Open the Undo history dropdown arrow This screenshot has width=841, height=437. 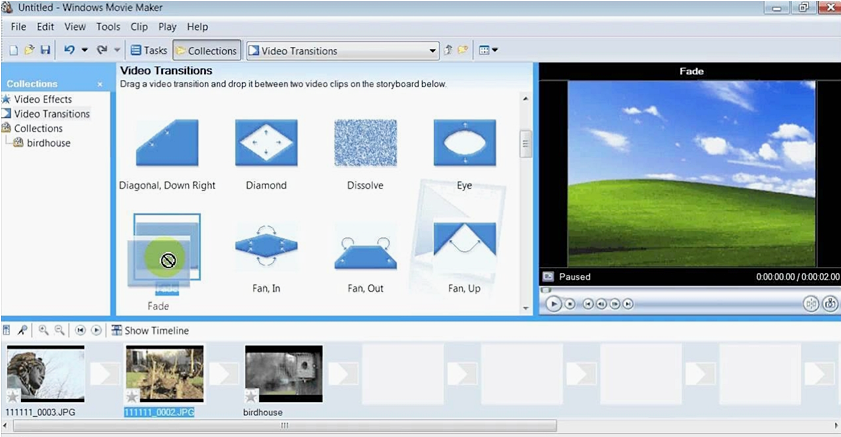[85, 50]
